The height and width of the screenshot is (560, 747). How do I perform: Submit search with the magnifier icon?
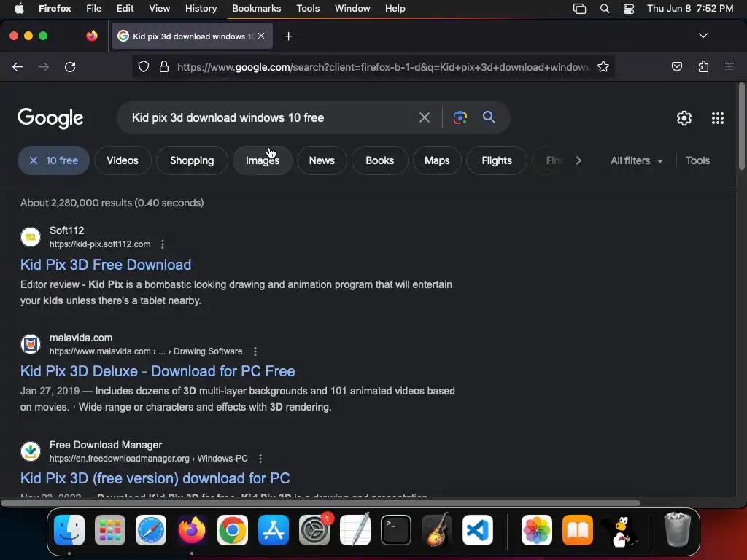click(x=489, y=117)
